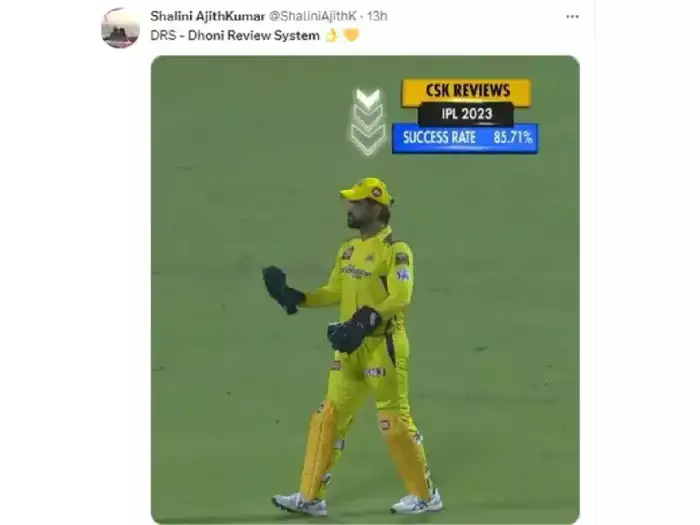This screenshot has width=700, height=525.
Task: Click the black IPL 2023 label
Action: click(x=466, y=114)
